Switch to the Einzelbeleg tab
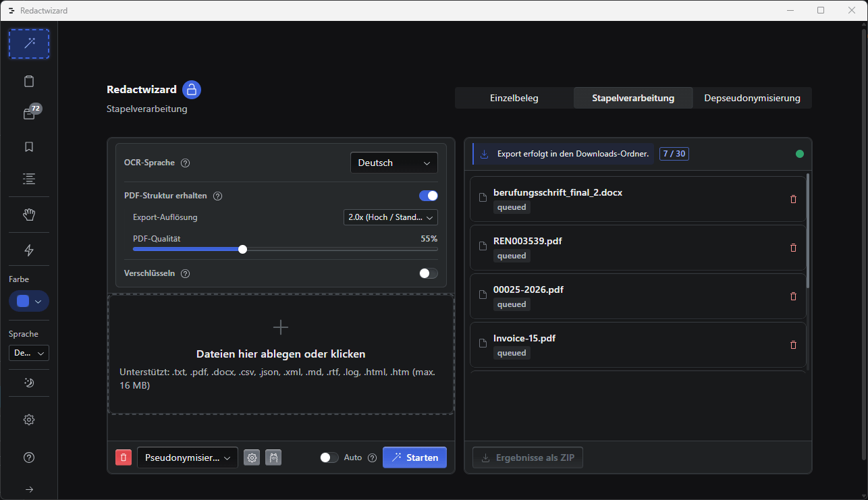 (514, 98)
